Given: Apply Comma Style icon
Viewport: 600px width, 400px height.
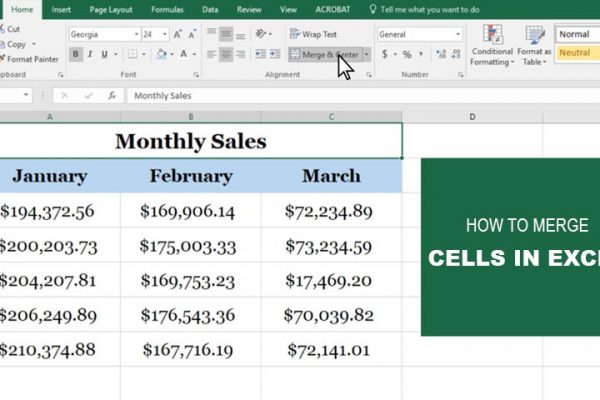Looking at the screenshot, I should pyautogui.click(x=421, y=54).
